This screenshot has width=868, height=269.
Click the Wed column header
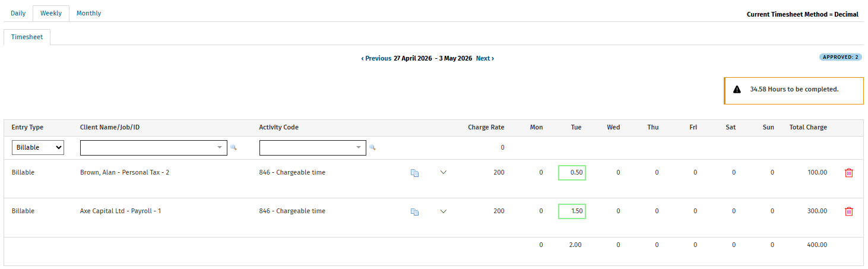pos(613,128)
